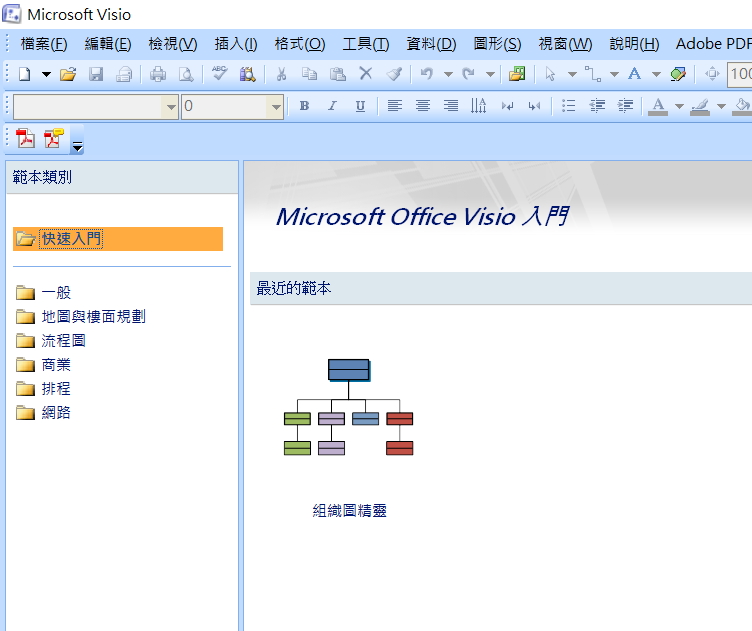Open the 插入(I) menu

coord(236,44)
